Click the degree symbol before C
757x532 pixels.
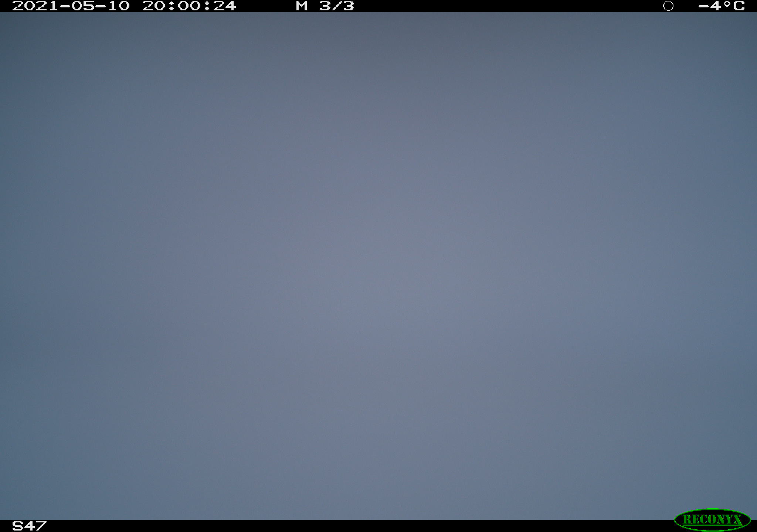pos(727,4)
